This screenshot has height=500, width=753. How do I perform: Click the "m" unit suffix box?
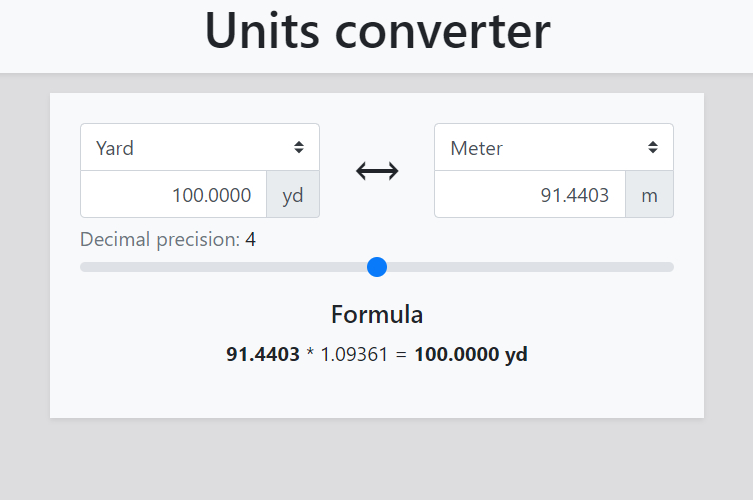(x=650, y=195)
